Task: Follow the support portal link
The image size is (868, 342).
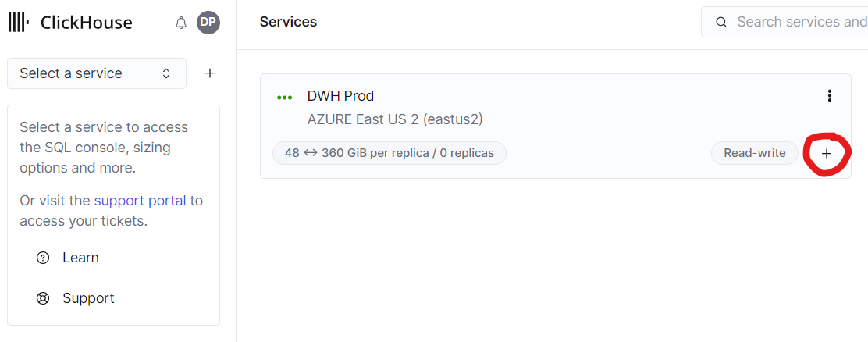Action: coord(140,201)
